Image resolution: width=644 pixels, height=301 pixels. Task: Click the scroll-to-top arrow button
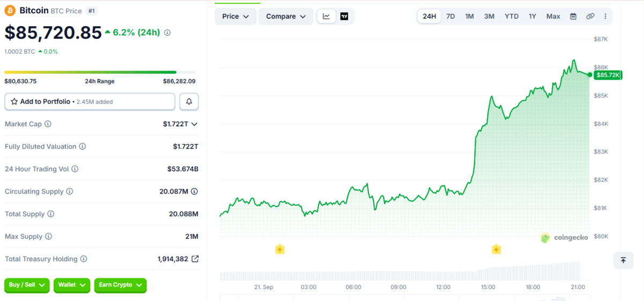(x=623, y=260)
